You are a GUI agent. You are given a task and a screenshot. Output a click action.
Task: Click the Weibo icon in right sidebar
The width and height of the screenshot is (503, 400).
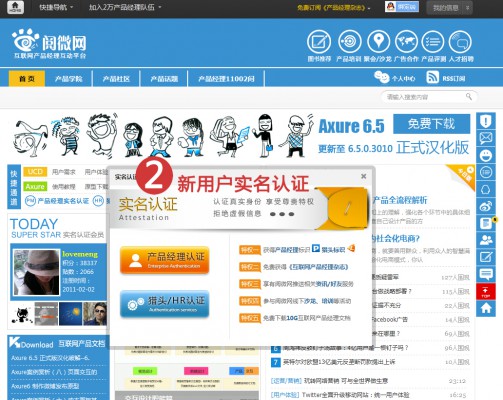pos(486,207)
